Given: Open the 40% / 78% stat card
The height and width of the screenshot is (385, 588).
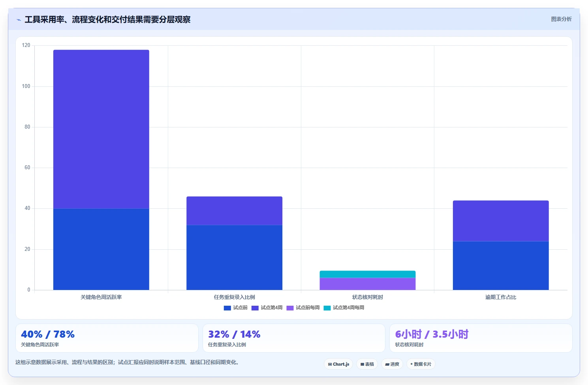Looking at the screenshot, I should [x=107, y=338].
